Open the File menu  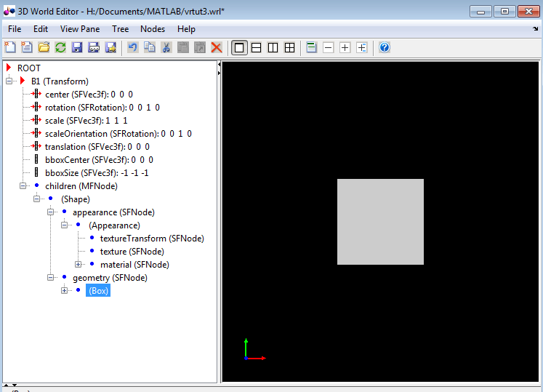(15, 29)
